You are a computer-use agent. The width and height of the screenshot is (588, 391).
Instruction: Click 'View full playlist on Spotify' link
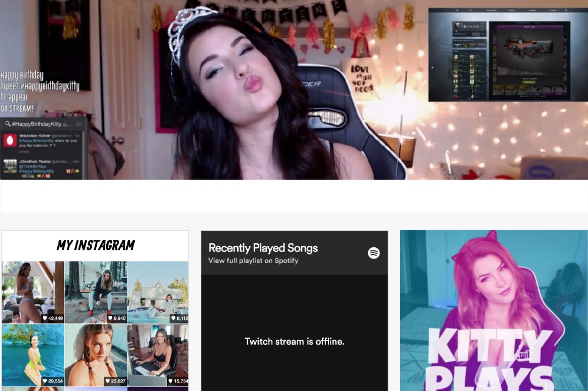click(x=254, y=260)
